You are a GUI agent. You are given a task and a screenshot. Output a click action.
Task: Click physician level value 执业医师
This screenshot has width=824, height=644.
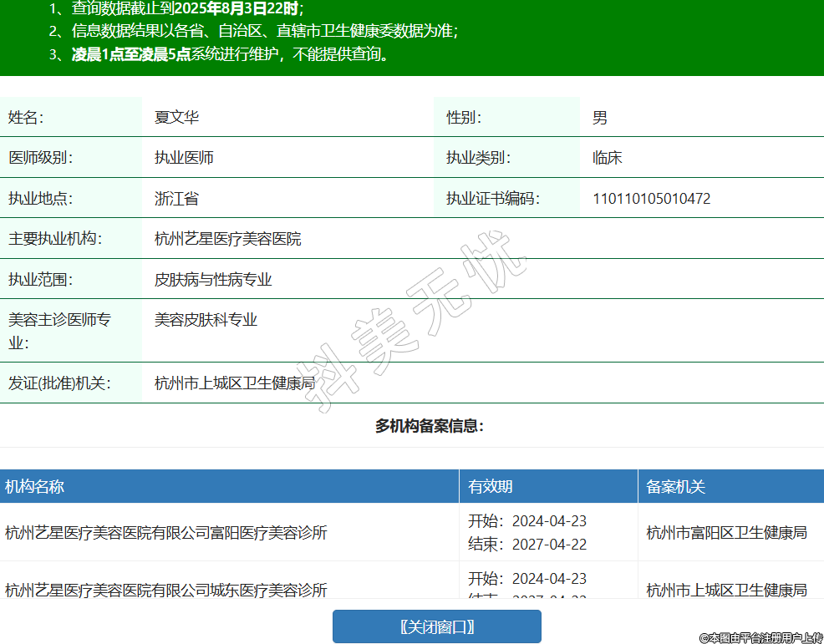coord(184,158)
